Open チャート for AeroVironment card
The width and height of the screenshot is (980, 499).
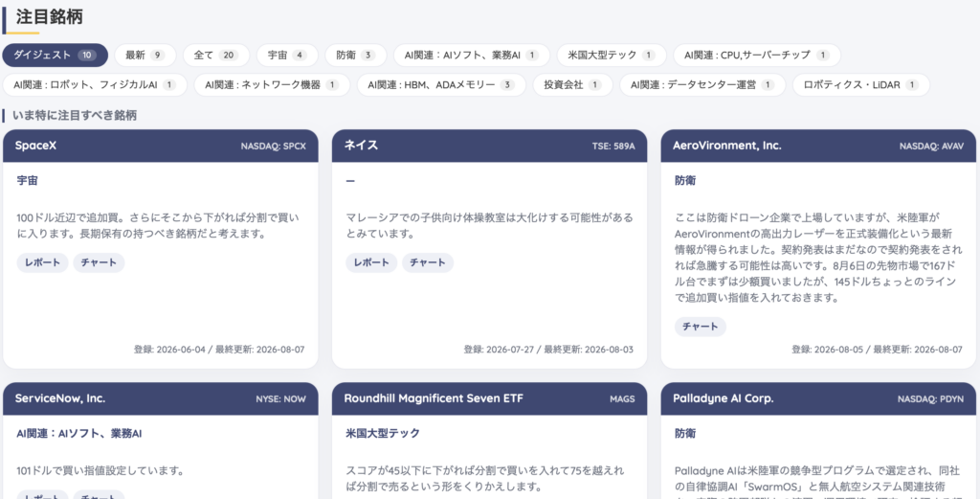coord(700,327)
